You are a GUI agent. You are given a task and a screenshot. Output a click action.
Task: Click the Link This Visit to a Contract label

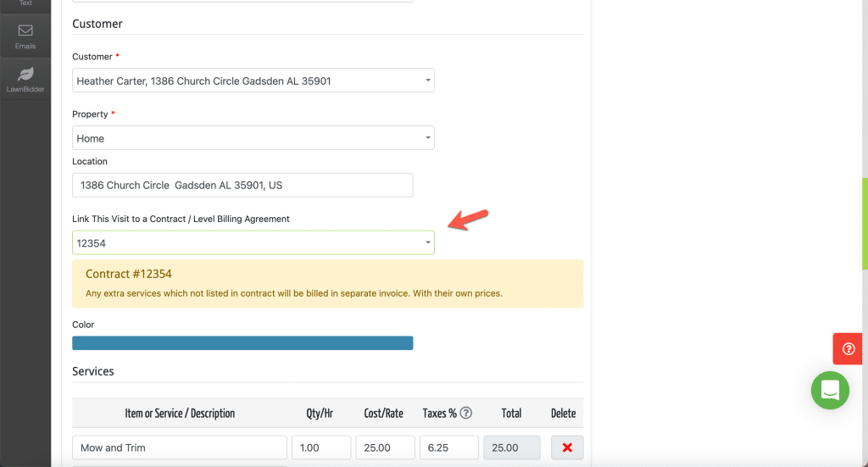[x=181, y=219]
